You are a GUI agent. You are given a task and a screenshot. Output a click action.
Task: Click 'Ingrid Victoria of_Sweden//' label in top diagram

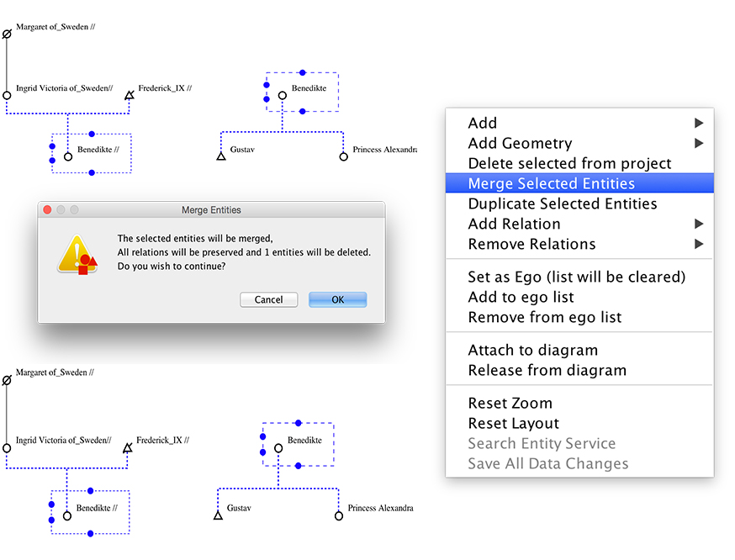pyautogui.click(x=64, y=88)
